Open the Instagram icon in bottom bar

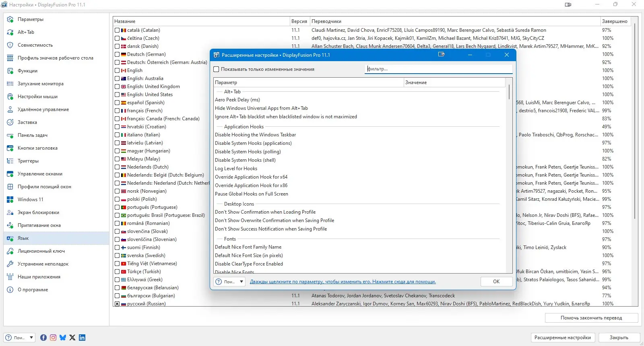[x=53, y=338]
